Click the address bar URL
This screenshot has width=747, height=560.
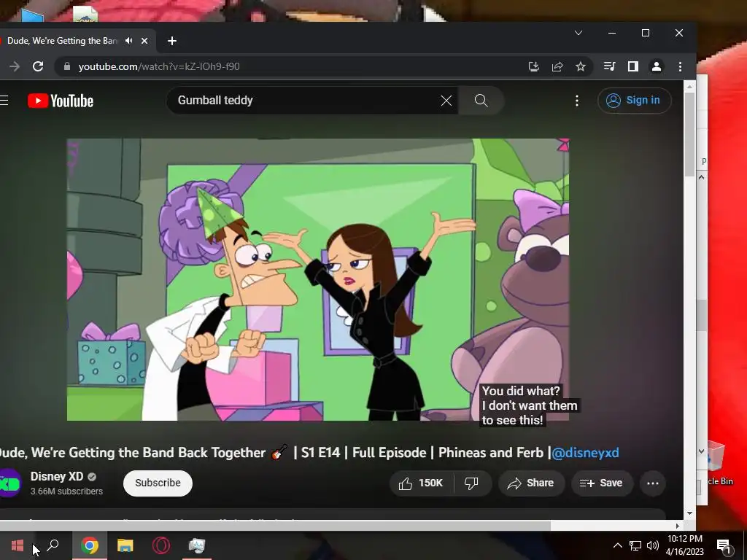coord(159,66)
